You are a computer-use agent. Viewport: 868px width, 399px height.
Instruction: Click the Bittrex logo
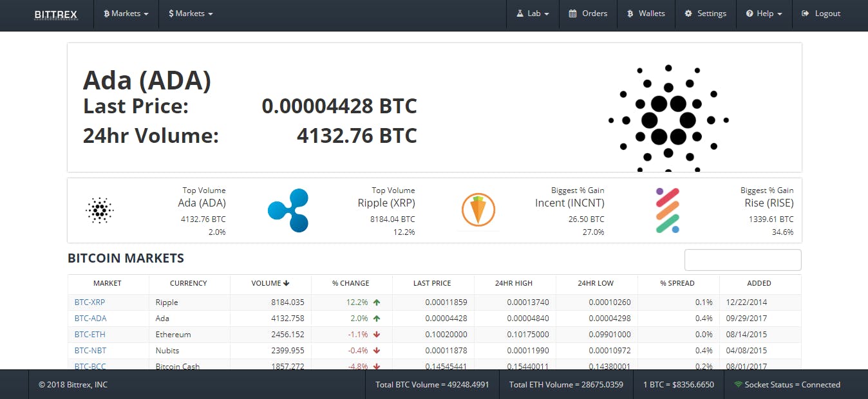pos(56,14)
